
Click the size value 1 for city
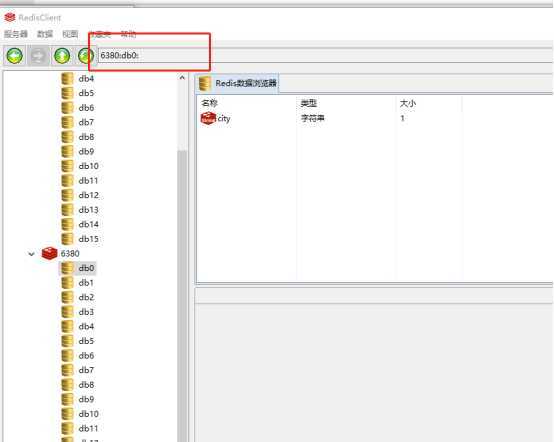pos(402,118)
